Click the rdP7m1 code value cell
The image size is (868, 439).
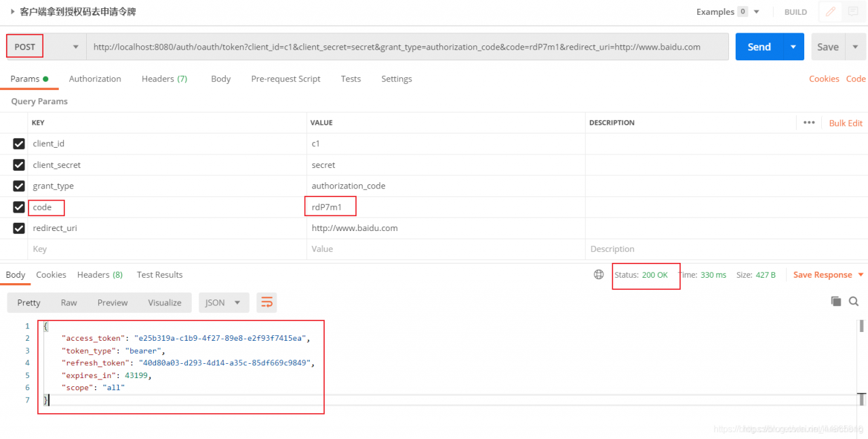(x=446, y=207)
